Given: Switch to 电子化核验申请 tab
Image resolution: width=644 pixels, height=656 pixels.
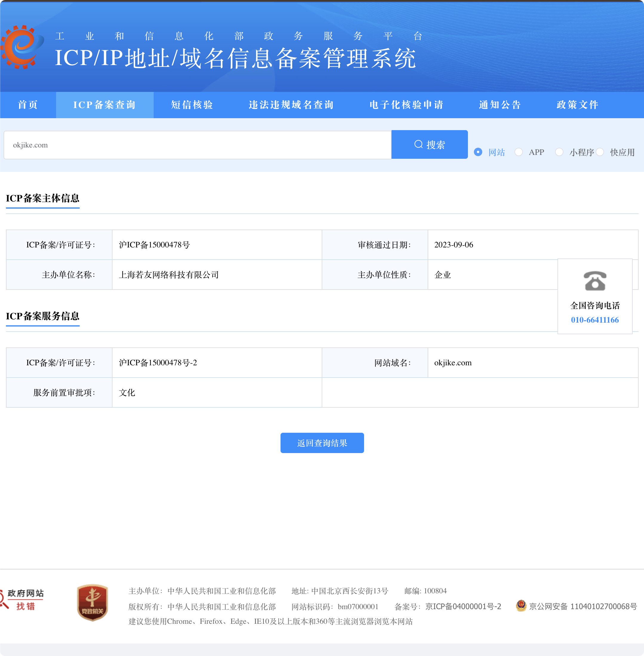Looking at the screenshot, I should click(406, 105).
